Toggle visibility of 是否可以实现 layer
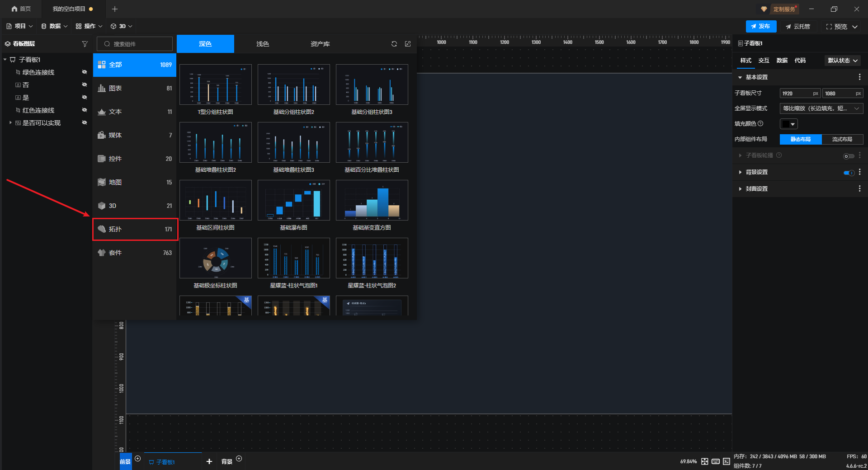This screenshot has height=470, width=868. tap(84, 122)
